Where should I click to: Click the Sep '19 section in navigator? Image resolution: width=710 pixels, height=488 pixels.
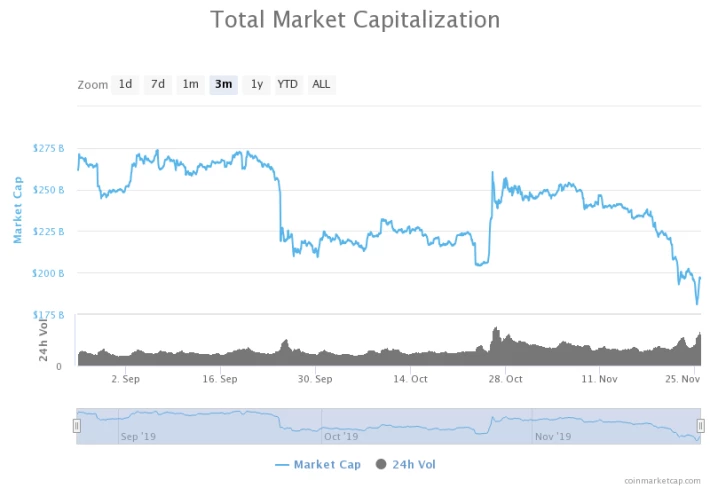[138, 436]
